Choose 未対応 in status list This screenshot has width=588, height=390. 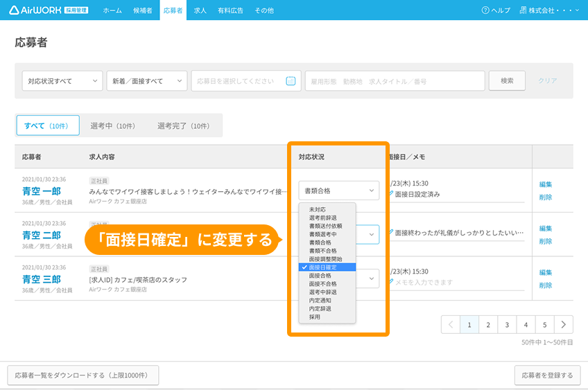pos(327,209)
